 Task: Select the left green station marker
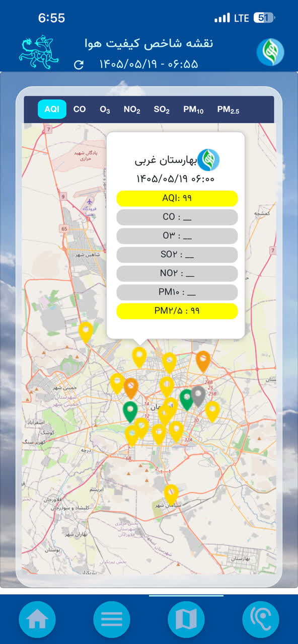(x=130, y=412)
